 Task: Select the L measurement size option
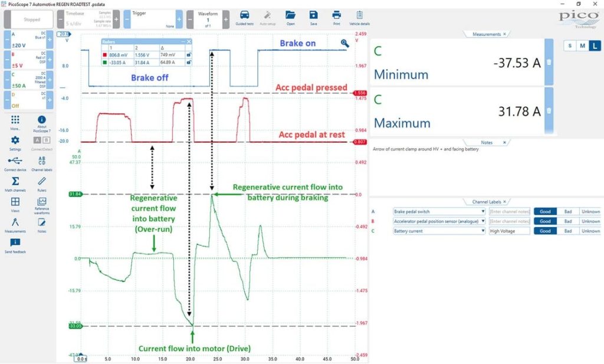(x=595, y=46)
